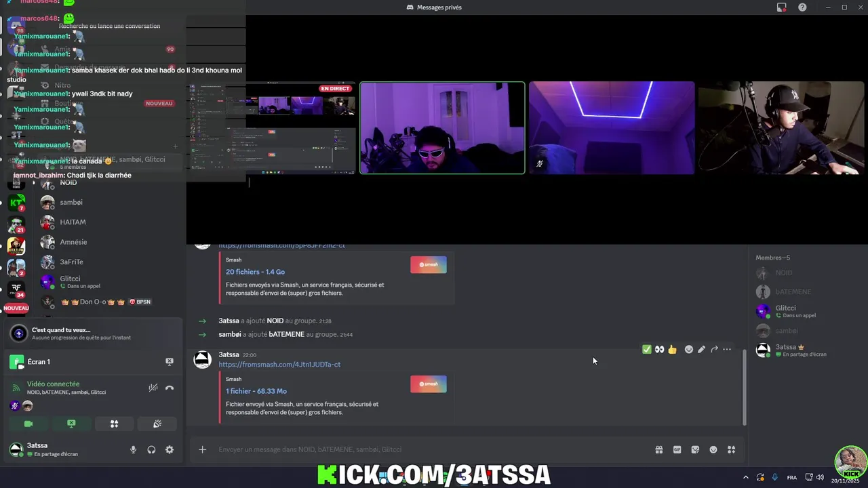
Task: Click the 3atssa username in the message header
Action: [x=229, y=354]
